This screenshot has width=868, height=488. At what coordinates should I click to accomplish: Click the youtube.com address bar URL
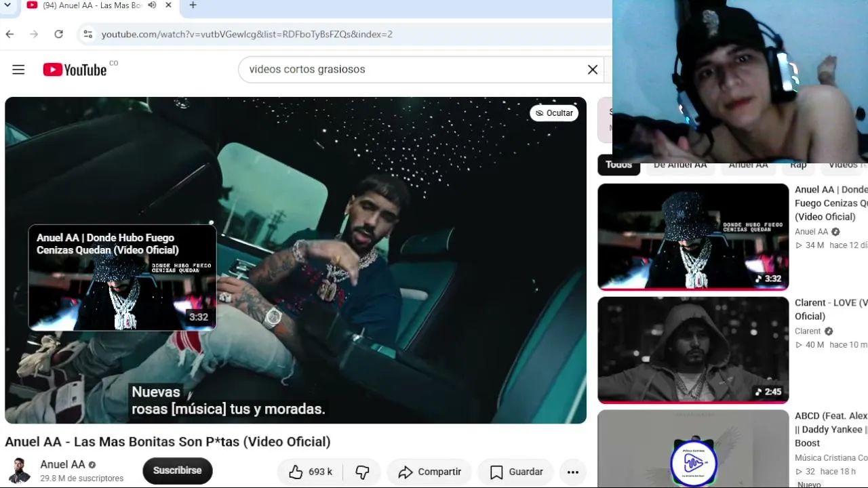pos(247,34)
